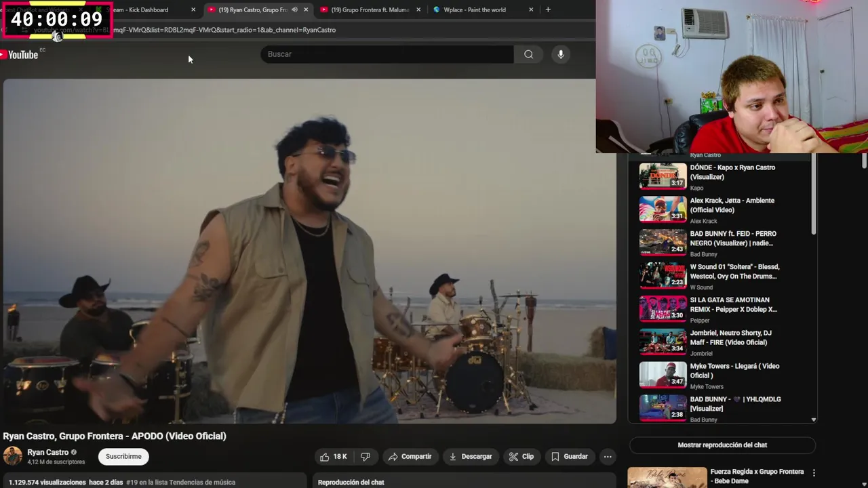Click the dislike thumbs-down icon
The height and width of the screenshot is (488, 868).
(x=365, y=457)
